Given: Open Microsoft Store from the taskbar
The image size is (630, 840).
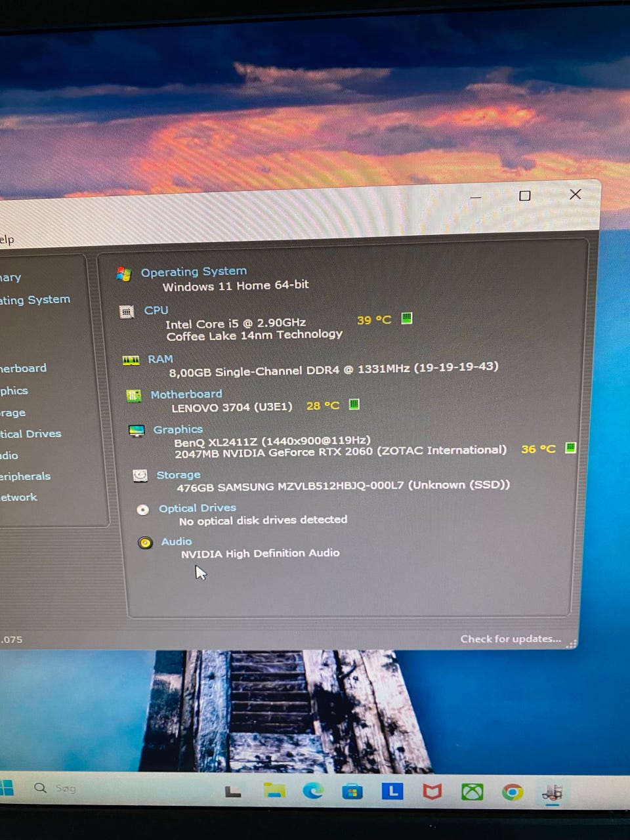Looking at the screenshot, I should coord(352,792).
